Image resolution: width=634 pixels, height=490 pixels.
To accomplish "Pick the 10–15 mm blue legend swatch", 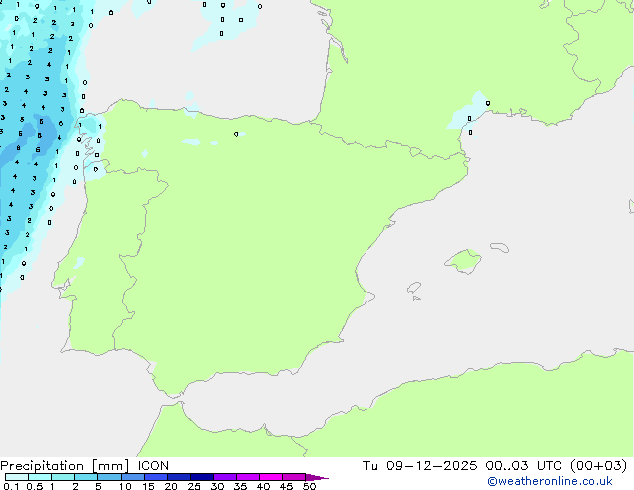I will point(132,477).
